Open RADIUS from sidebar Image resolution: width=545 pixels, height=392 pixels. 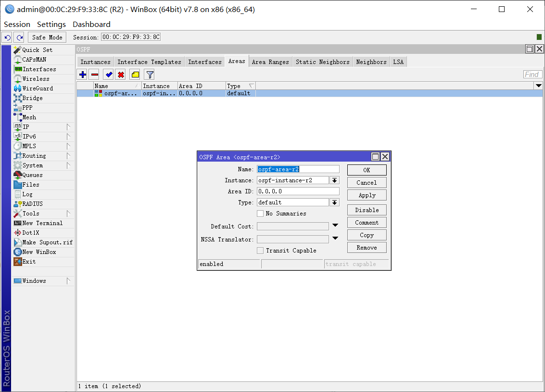click(43, 204)
